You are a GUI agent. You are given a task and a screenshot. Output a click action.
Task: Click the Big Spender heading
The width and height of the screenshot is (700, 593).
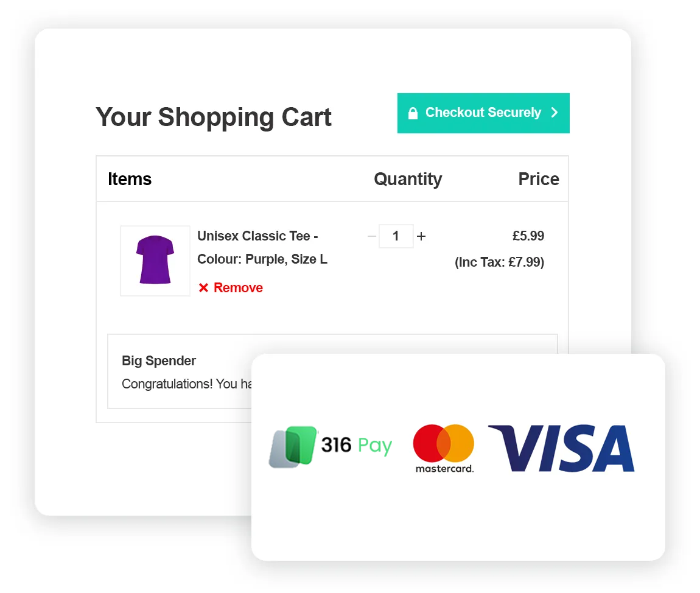[x=158, y=361]
